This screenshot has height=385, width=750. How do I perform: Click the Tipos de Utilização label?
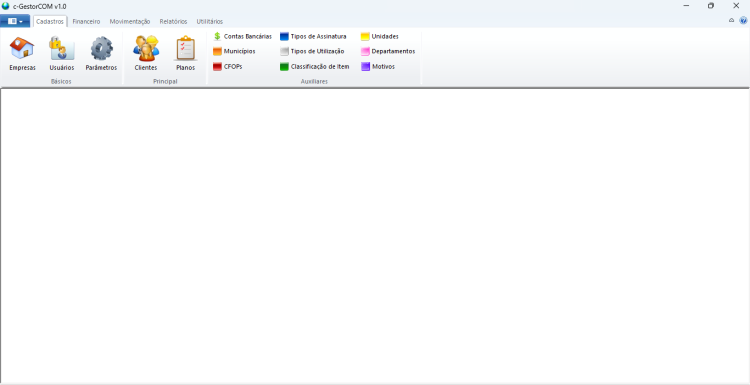click(x=318, y=52)
